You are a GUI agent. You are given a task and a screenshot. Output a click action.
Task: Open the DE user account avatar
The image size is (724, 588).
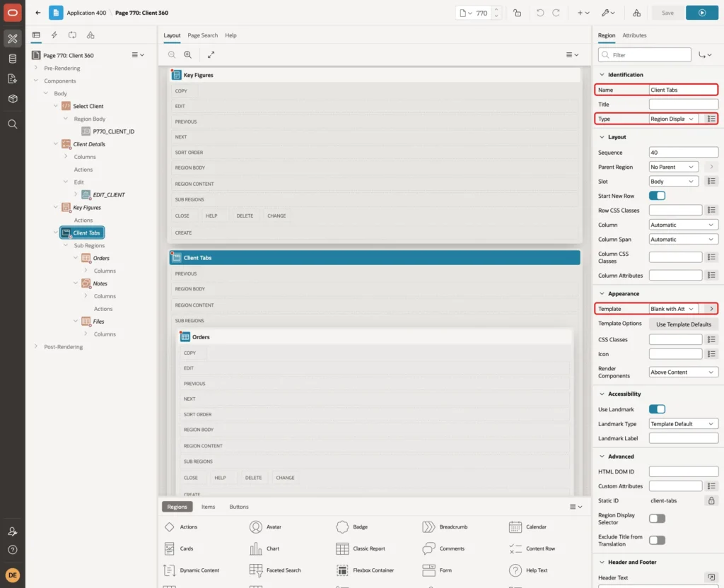[x=13, y=575]
